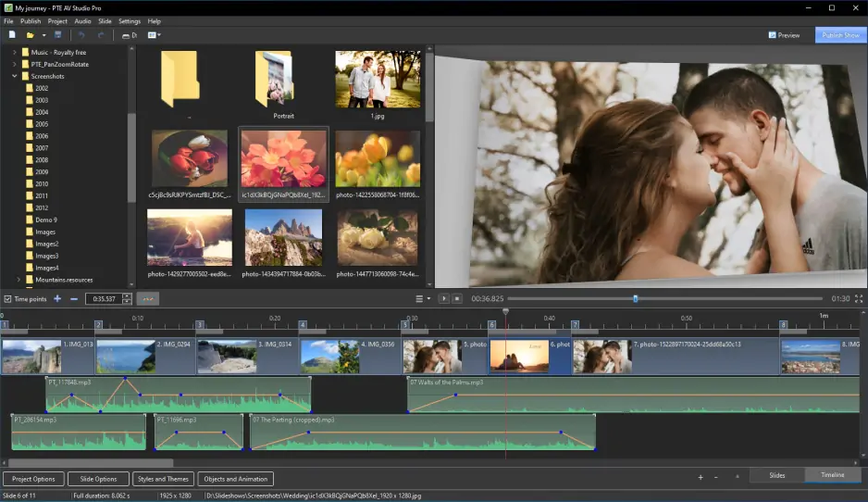The height and width of the screenshot is (502, 868).
Task: Switch to the Timeline view
Action: [832, 475]
